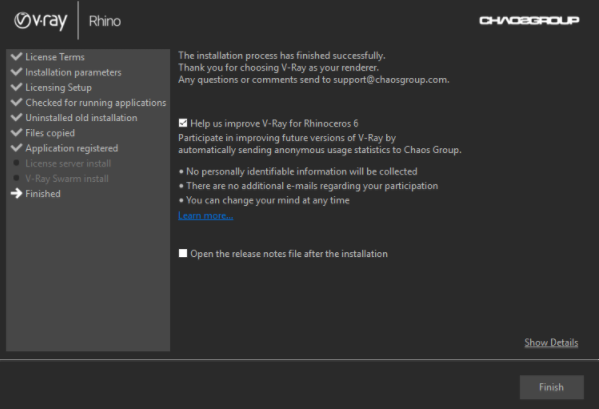The width and height of the screenshot is (599, 409).
Task: Select the Checked for running applications step
Action: [96, 103]
